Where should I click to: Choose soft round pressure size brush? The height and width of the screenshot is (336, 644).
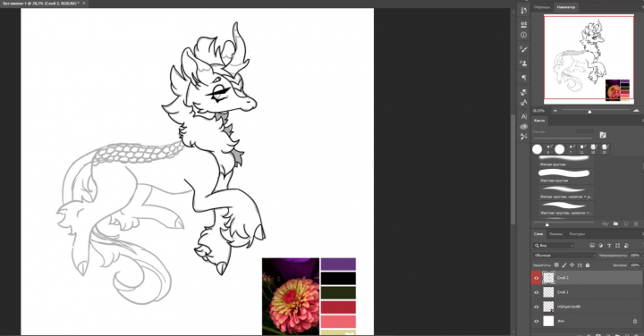566,192
